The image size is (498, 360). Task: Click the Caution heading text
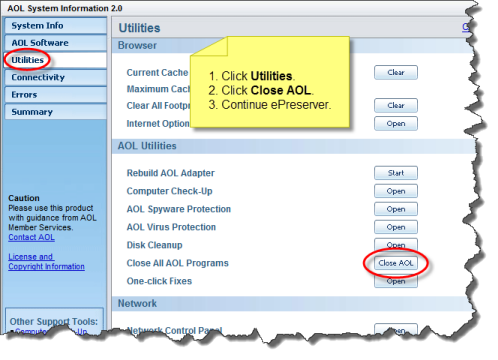(24, 198)
